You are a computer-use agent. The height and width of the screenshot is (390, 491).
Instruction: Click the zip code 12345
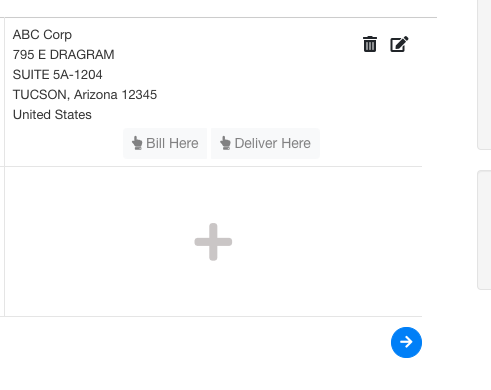tap(139, 95)
